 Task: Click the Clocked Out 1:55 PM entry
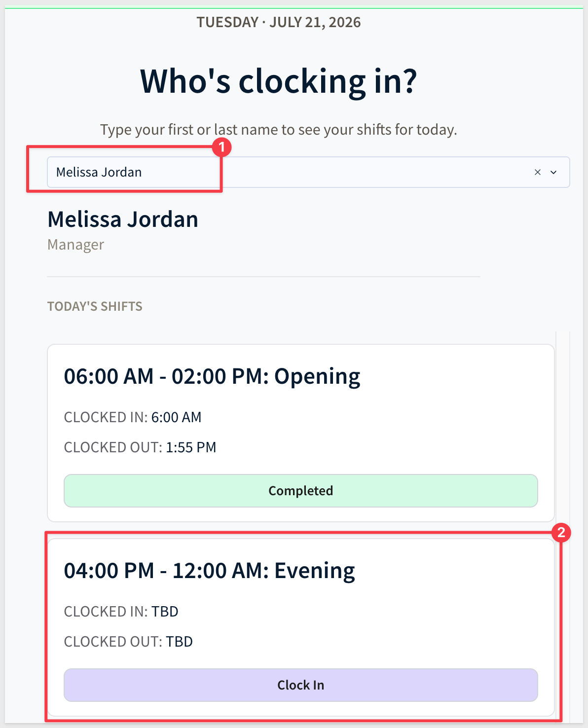click(140, 447)
